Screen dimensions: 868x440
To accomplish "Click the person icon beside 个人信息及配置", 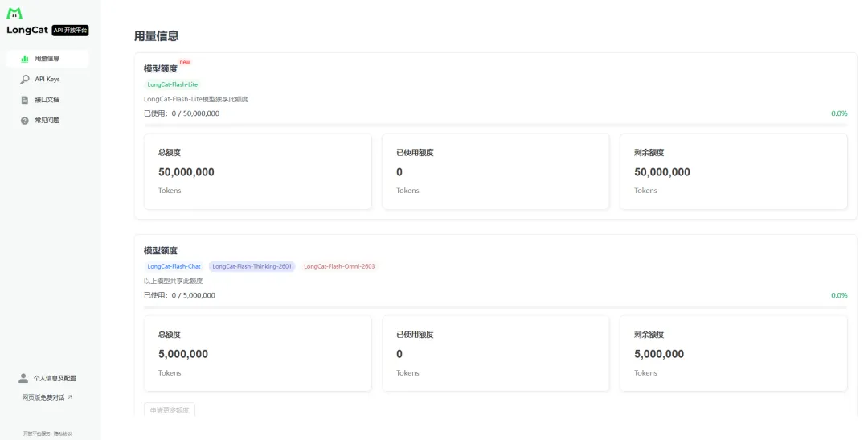I will [23, 378].
